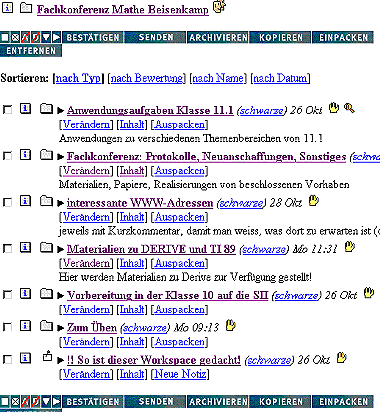Click folder icon of interessante WWW-Adressen
The height and width of the screenshot is (412, 380).
tap(46, 201)
